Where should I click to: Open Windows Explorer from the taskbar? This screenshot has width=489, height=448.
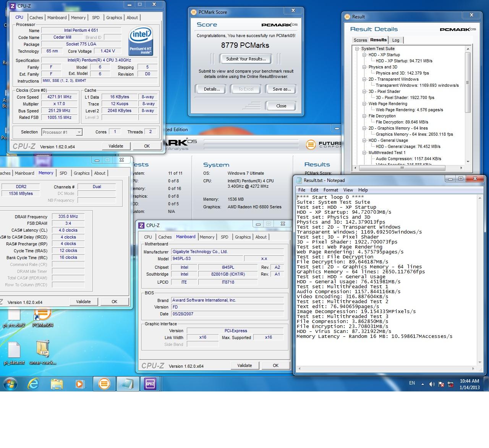57,384
